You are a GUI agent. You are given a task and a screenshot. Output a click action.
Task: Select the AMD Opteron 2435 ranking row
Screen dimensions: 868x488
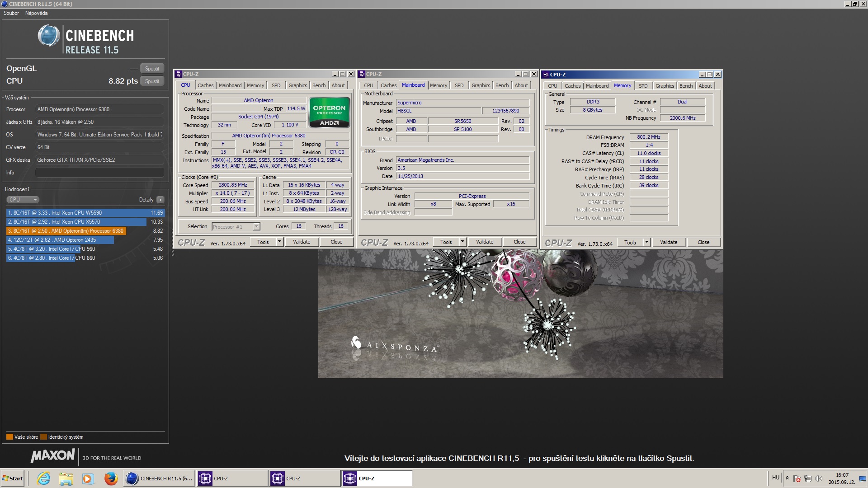[x=85, y=240]
